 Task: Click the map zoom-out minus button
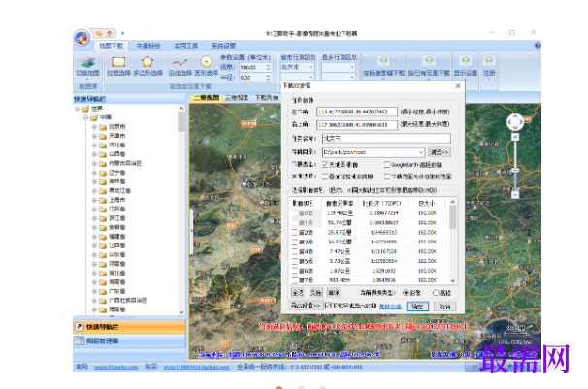point(515,195)
